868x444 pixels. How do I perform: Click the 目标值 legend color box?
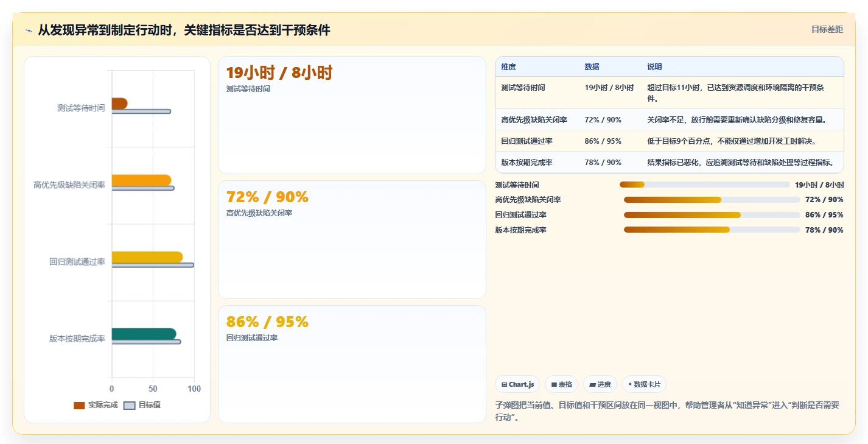click(x=129, y=406)
